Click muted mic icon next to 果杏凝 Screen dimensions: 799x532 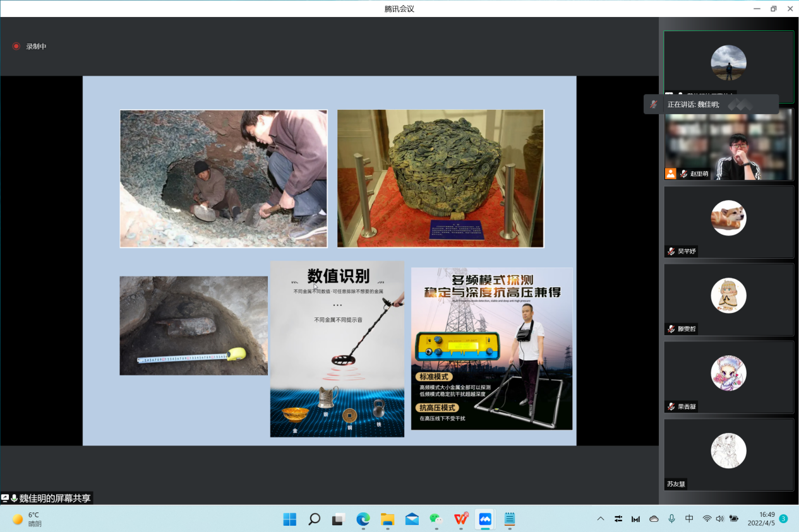[x=671, y=406]
